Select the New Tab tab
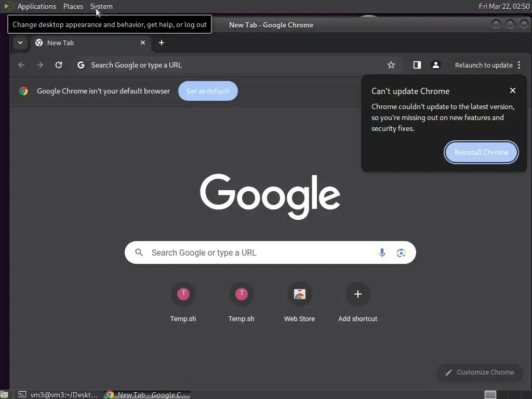This screenshot has height=399, width=532. [90, 43]
